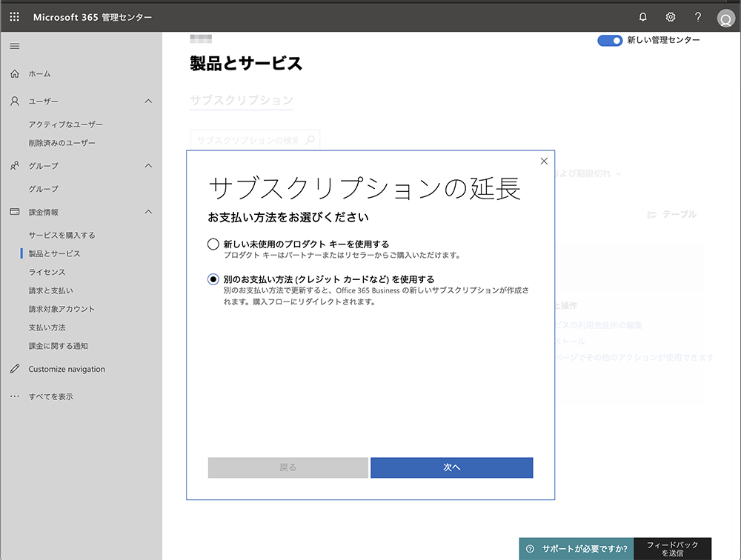Open the notifications bell
The height and width of the screenshot is (560, 741).
(642, 17)
